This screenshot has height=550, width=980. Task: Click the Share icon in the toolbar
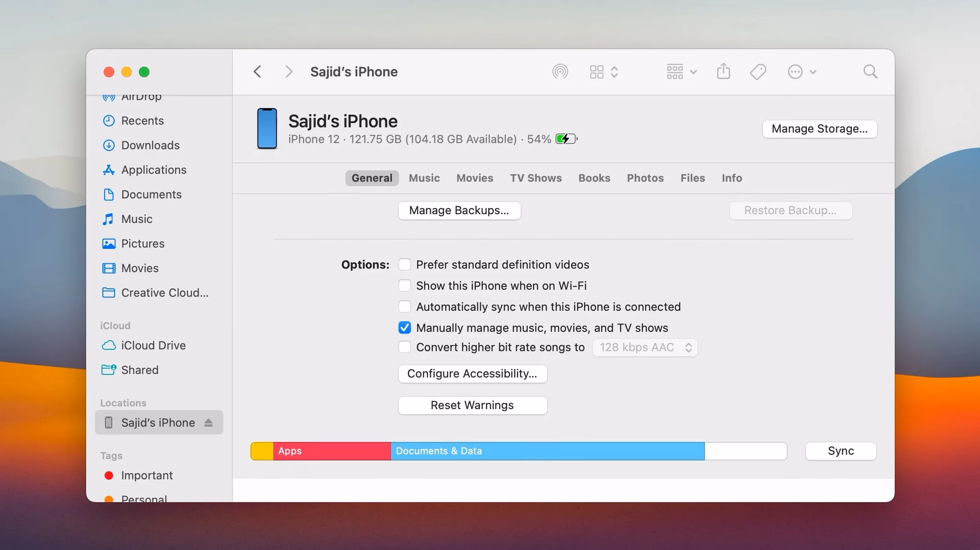723,71
